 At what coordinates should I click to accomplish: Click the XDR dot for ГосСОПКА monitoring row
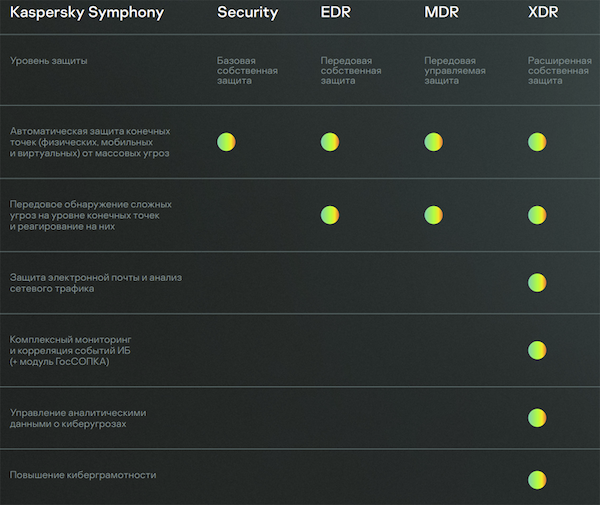click(537, 350)
